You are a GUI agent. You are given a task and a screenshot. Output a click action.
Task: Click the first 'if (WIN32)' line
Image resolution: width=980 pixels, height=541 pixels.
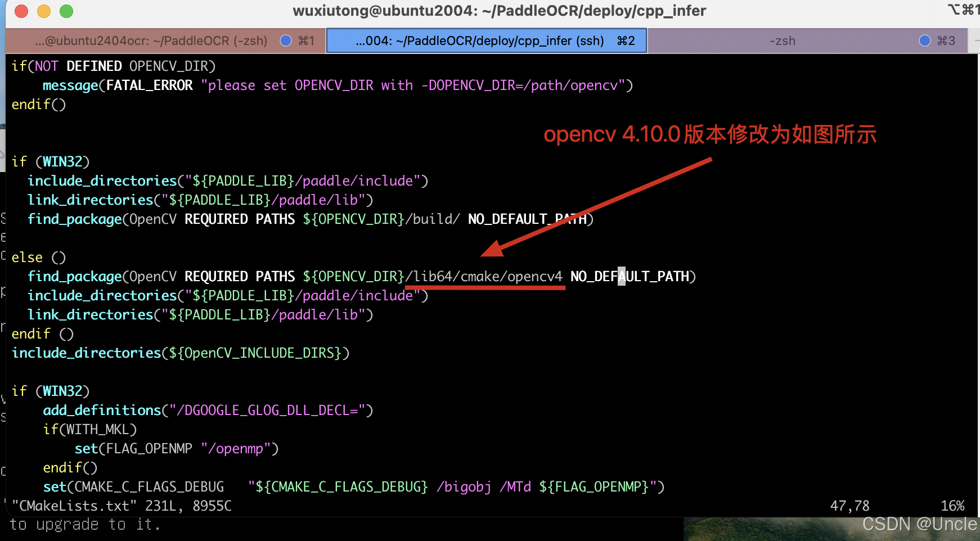coord(51,162)
